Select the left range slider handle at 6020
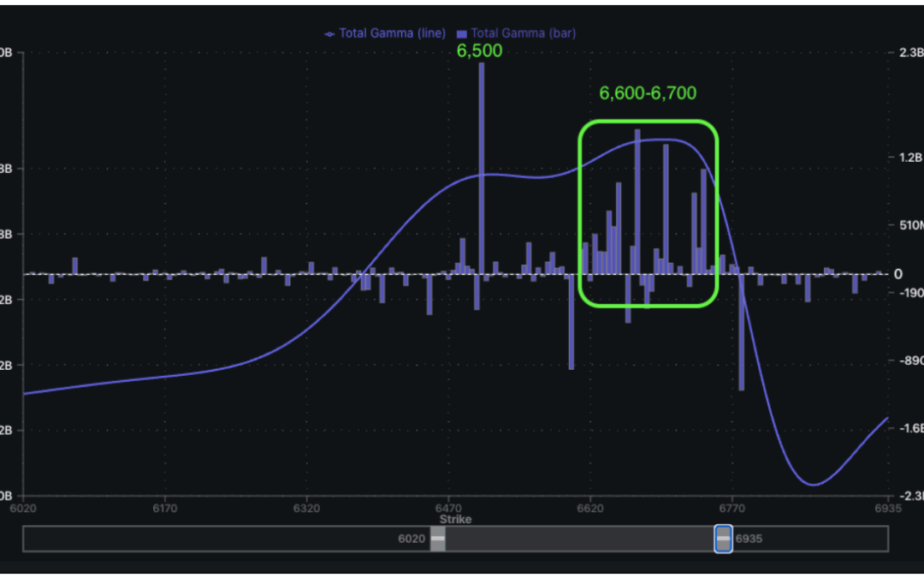 click(x=438, y=539)
